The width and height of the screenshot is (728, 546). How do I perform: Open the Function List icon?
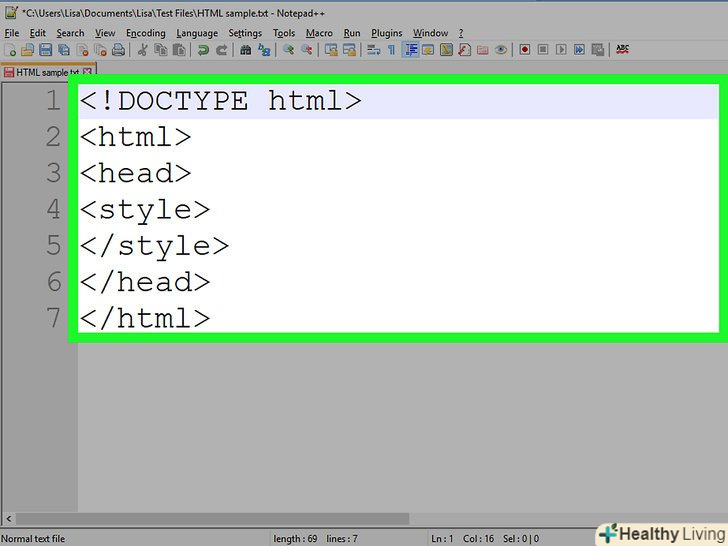464,50
